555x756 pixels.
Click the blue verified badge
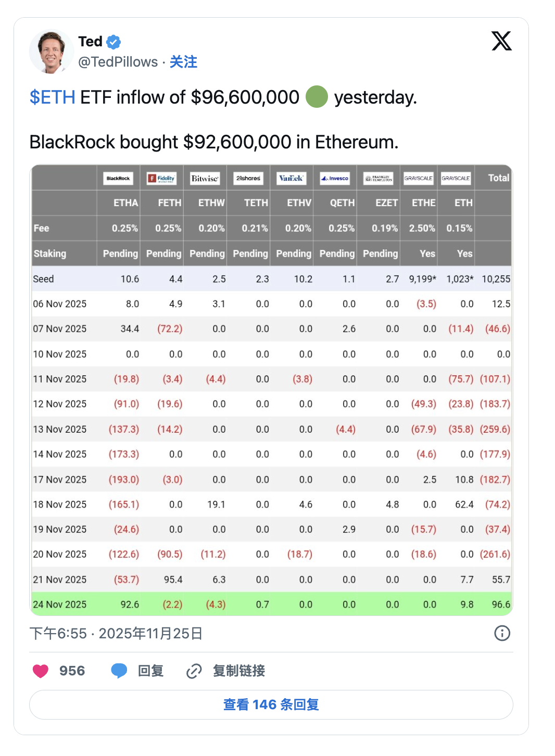pos(113,42)
